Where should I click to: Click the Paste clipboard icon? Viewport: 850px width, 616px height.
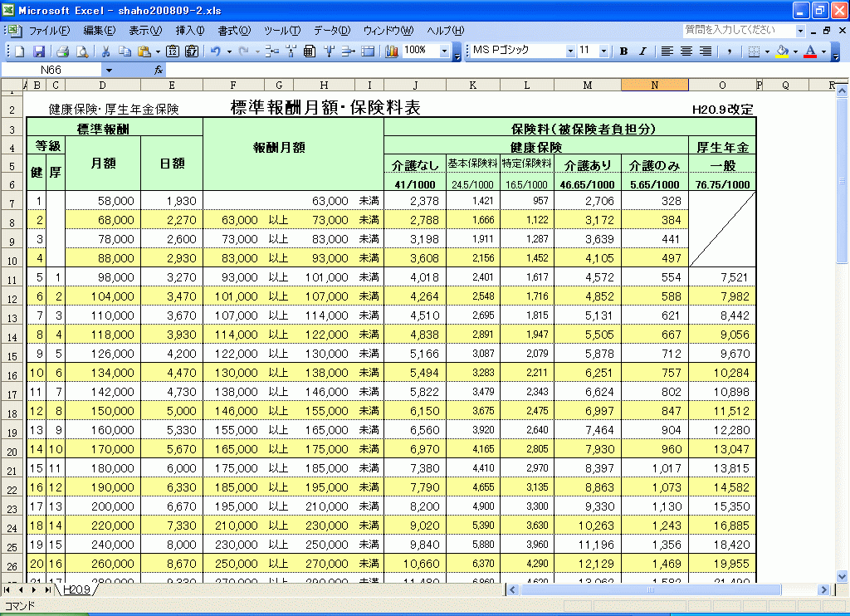pos(144,51)
